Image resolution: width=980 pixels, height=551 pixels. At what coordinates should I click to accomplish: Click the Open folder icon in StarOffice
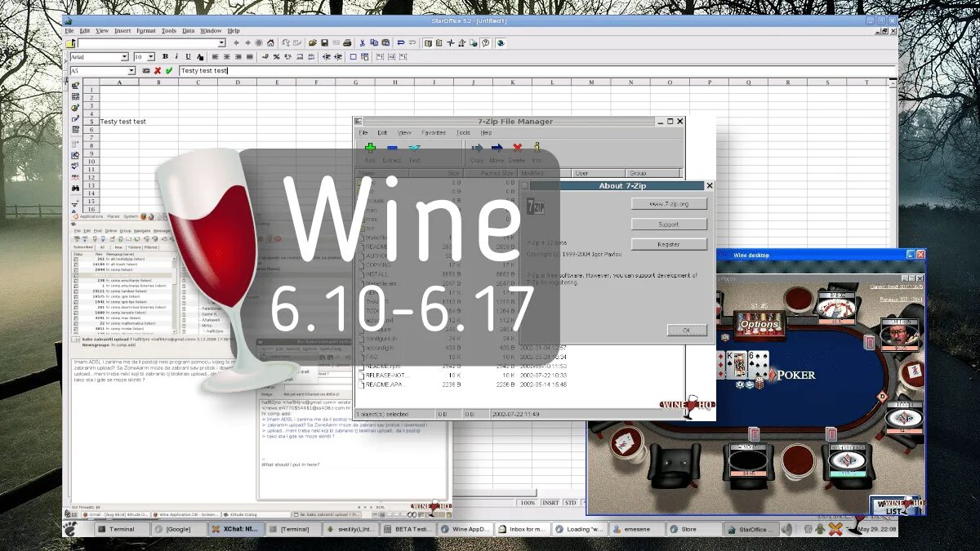point(312,42)
